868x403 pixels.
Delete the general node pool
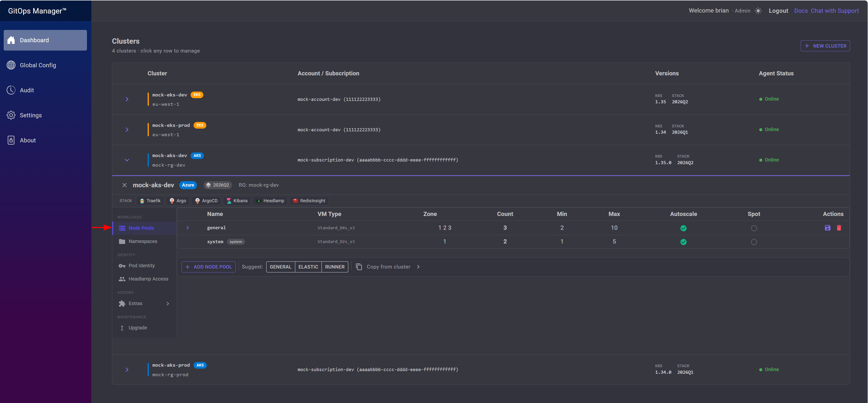click(x=839, y=228)
